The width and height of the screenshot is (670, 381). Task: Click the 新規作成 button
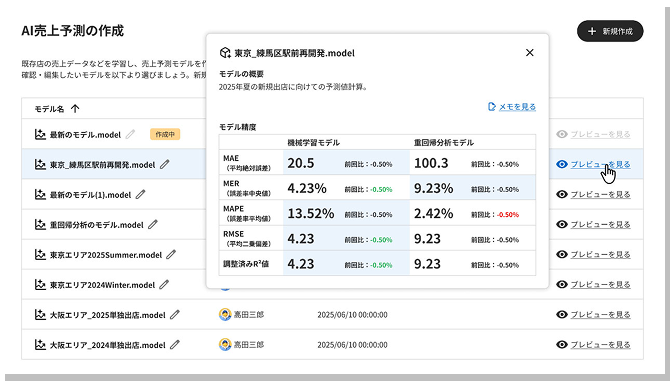pos(610,31)
